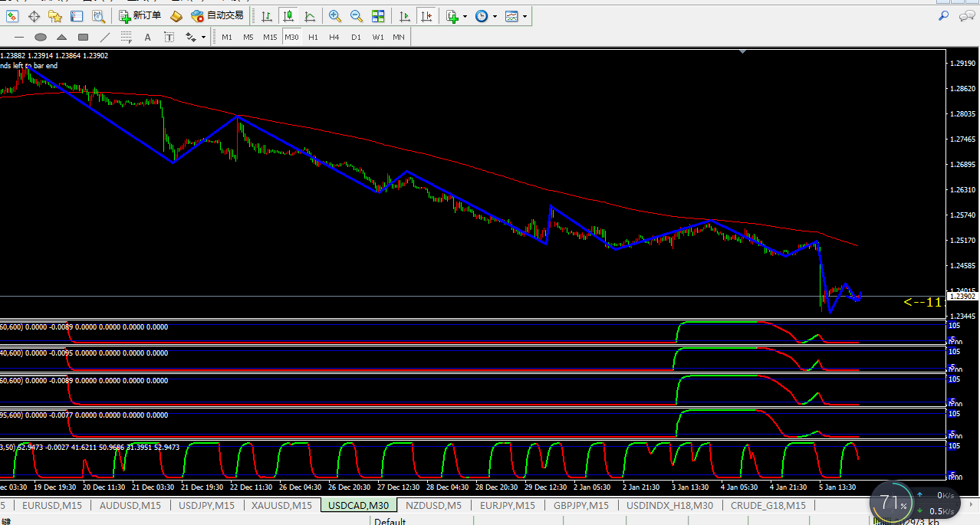This screenshot has height=525, width=980.
Task: Select the D1 timeframe
Action: coord(356,37)
